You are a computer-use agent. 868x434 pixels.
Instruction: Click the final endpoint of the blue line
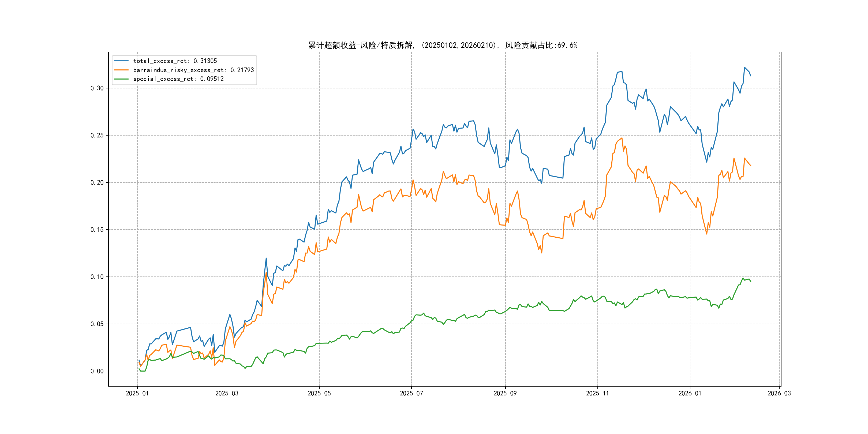click(x=751, y=76)
